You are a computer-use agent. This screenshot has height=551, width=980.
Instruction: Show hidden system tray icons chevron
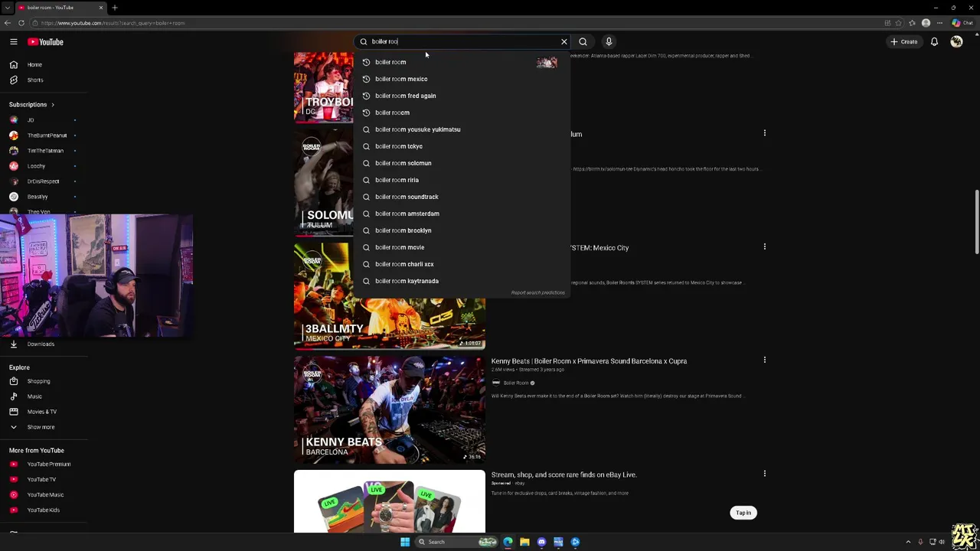[908, 542]
